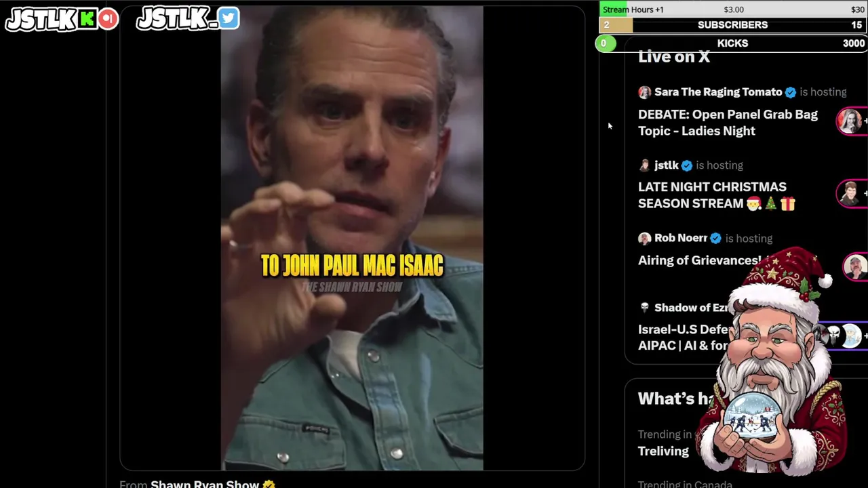This screenshot has height=488, width=868.
Task: Click the JSTLK Kick logo icon
Action: tap(87, 19)
